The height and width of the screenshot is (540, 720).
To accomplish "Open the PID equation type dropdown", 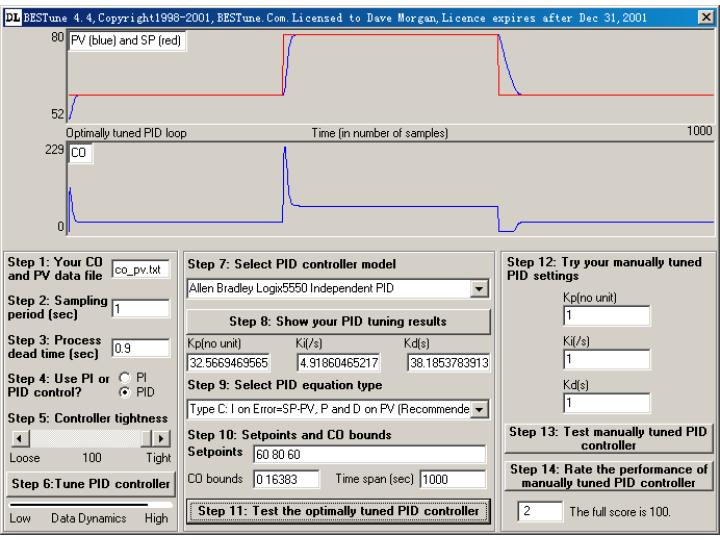I will tap(479, 409).
